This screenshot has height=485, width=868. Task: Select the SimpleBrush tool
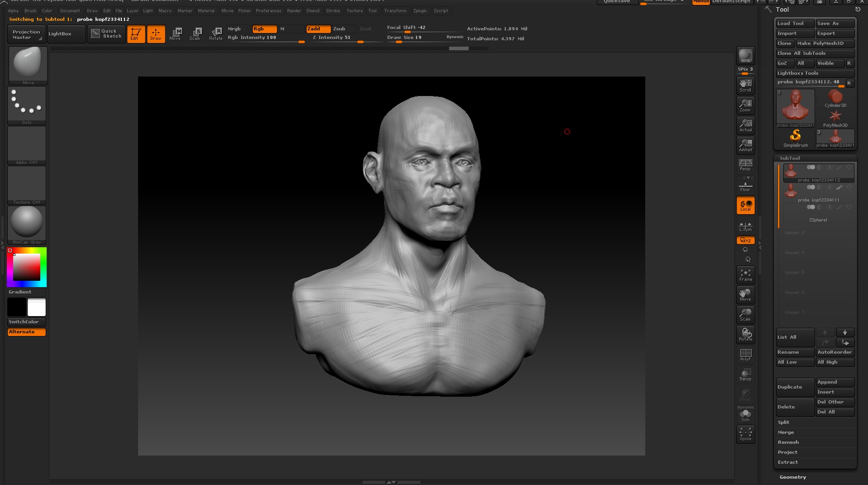click(x=796, y=138)
